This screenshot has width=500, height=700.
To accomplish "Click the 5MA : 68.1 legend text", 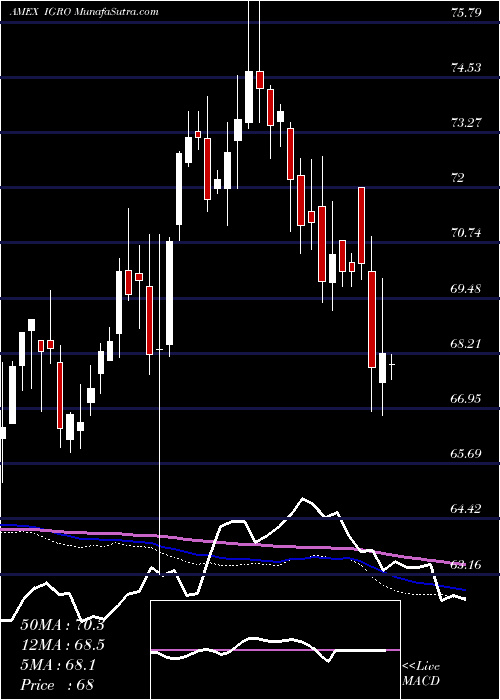I will 58,665.
